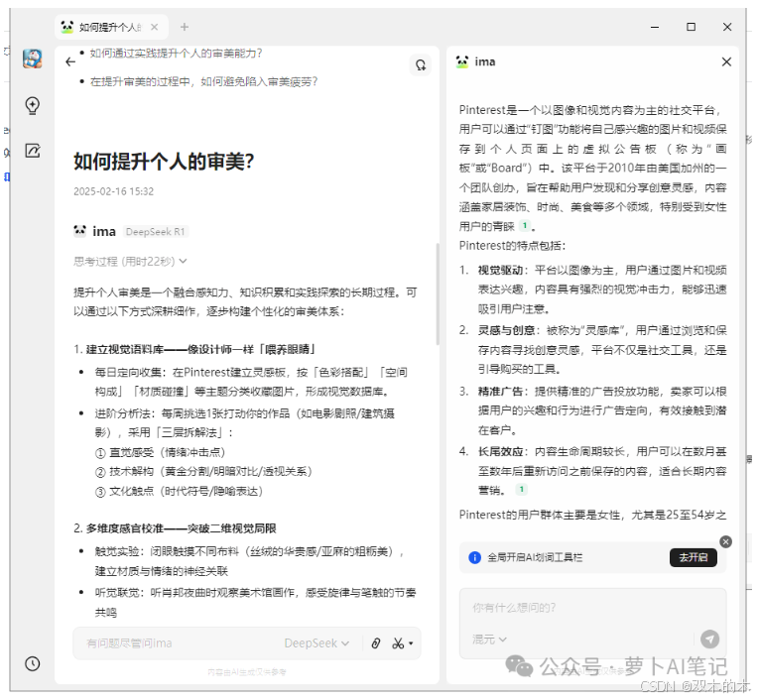Click the bold text 长尾效应

[500, 452]
